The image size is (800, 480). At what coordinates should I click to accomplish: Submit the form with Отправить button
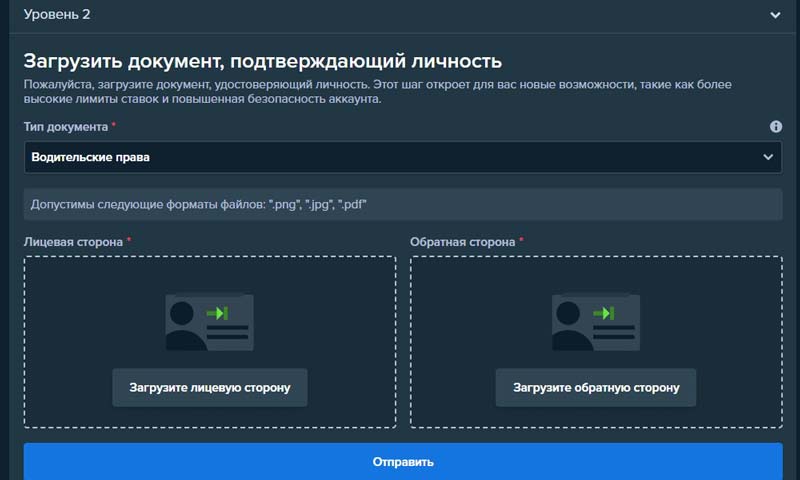402,463
